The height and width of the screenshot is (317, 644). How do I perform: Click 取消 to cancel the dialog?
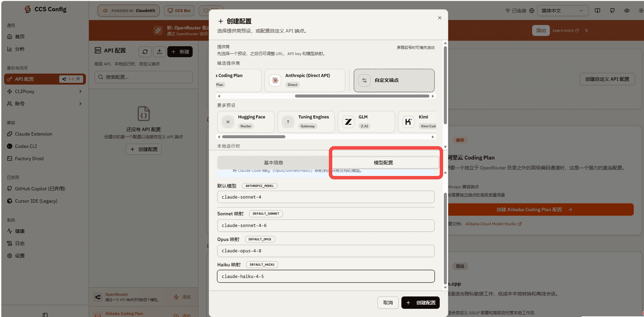388,303
